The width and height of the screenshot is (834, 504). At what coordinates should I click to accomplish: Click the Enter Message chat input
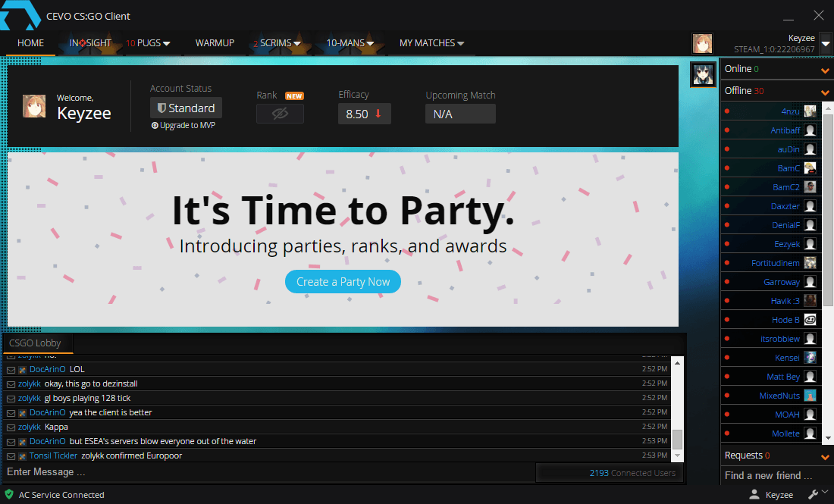click(x=268, y=472)
